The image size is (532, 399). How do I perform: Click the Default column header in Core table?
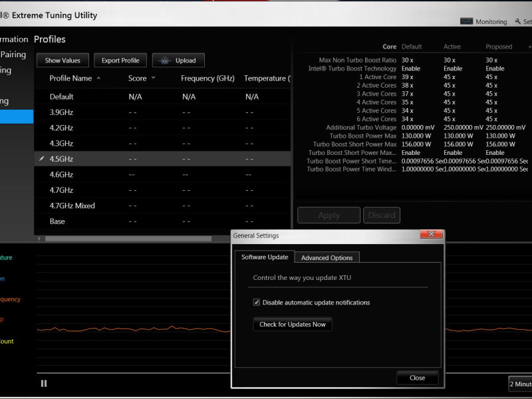pos(412,47)
